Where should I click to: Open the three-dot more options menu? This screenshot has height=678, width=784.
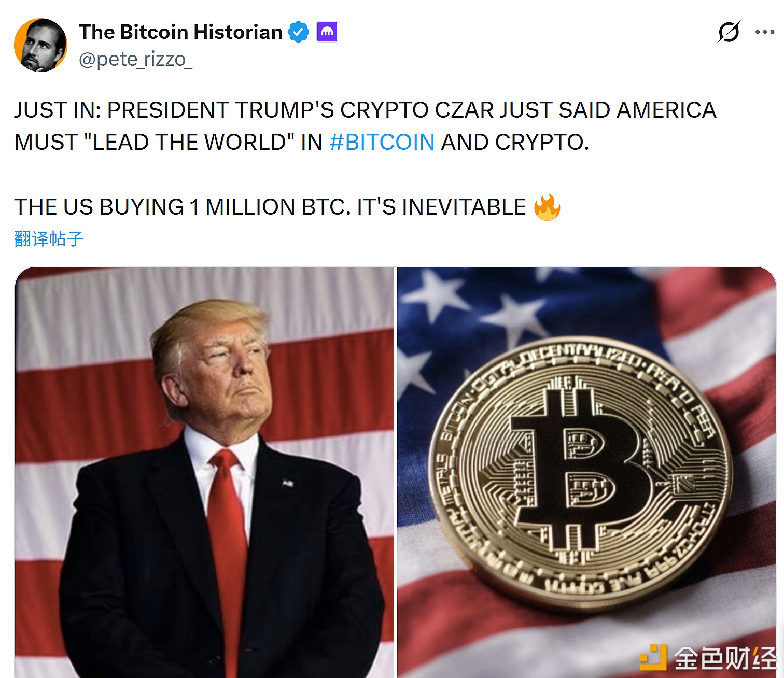point(765,32)
